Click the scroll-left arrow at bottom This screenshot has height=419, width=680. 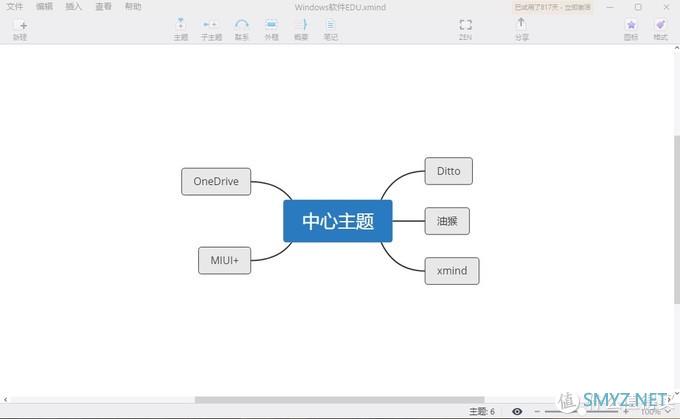(5, 399)
